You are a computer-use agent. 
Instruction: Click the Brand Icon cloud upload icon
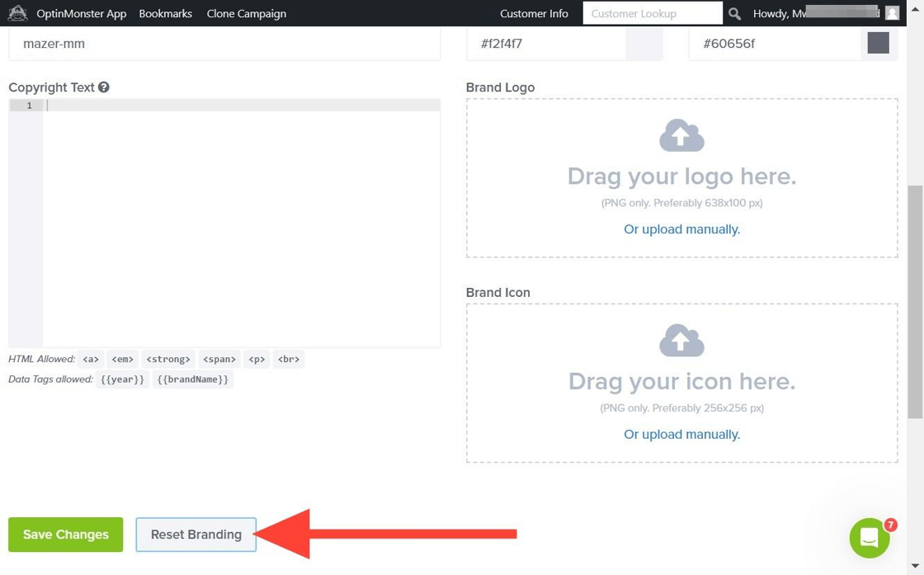click(681, 341)
